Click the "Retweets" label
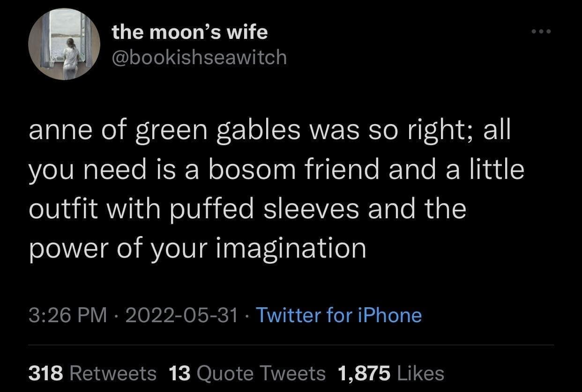582x392 pixels. coord(112,373)
